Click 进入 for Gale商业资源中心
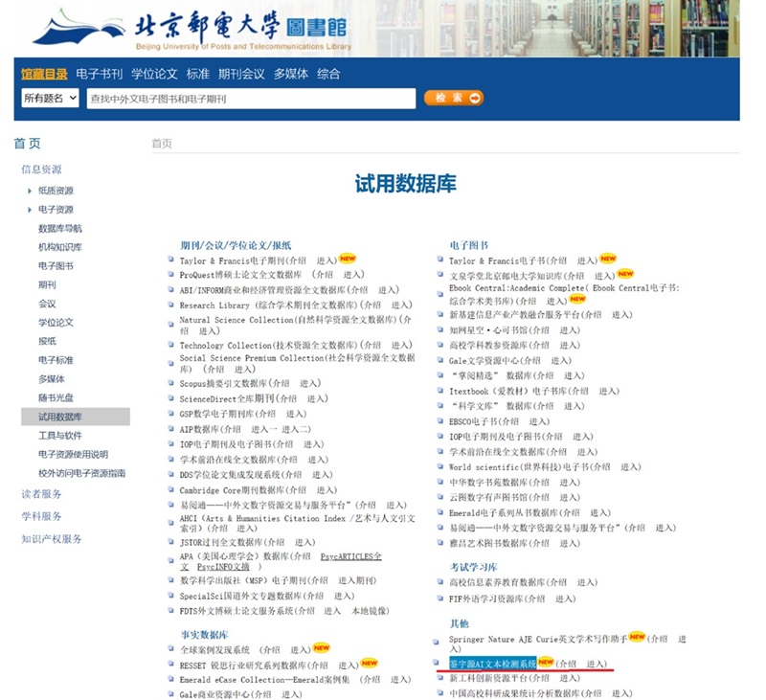This screenshot has width=766, height=700. tap(291, 694)
